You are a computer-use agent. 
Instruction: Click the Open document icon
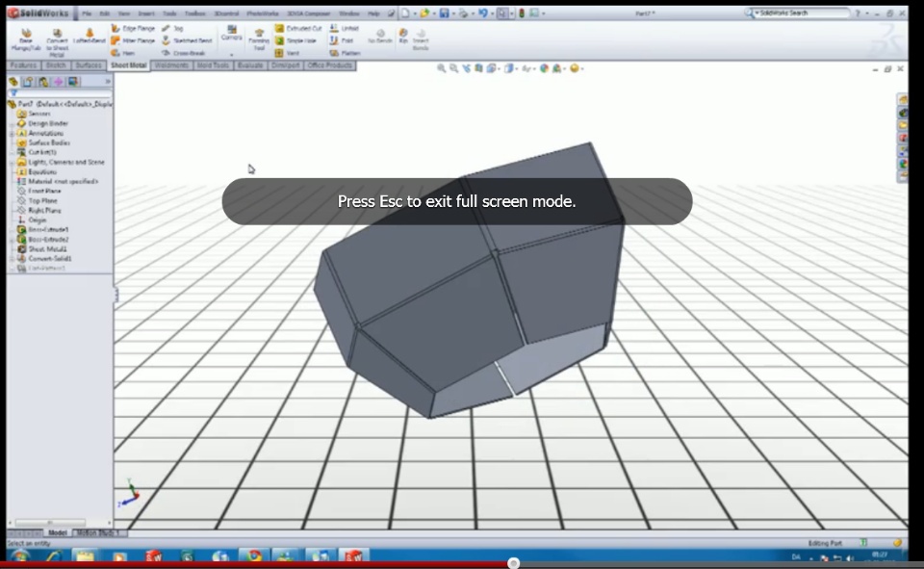coord(424,13)
